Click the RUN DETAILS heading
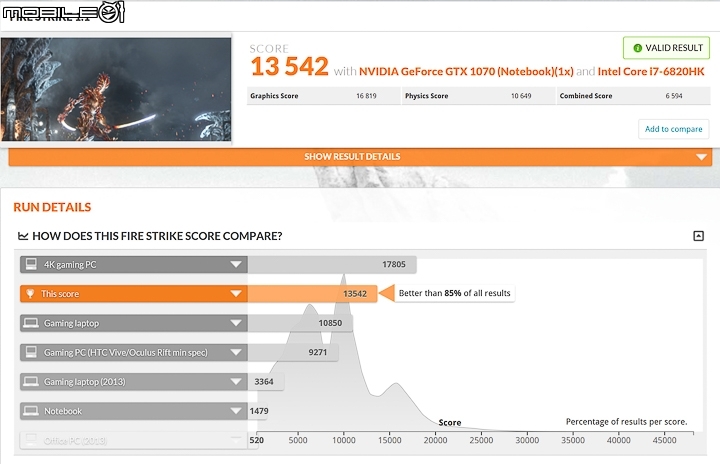The width and height of the screenshot is (720, 464). point(52,207)
